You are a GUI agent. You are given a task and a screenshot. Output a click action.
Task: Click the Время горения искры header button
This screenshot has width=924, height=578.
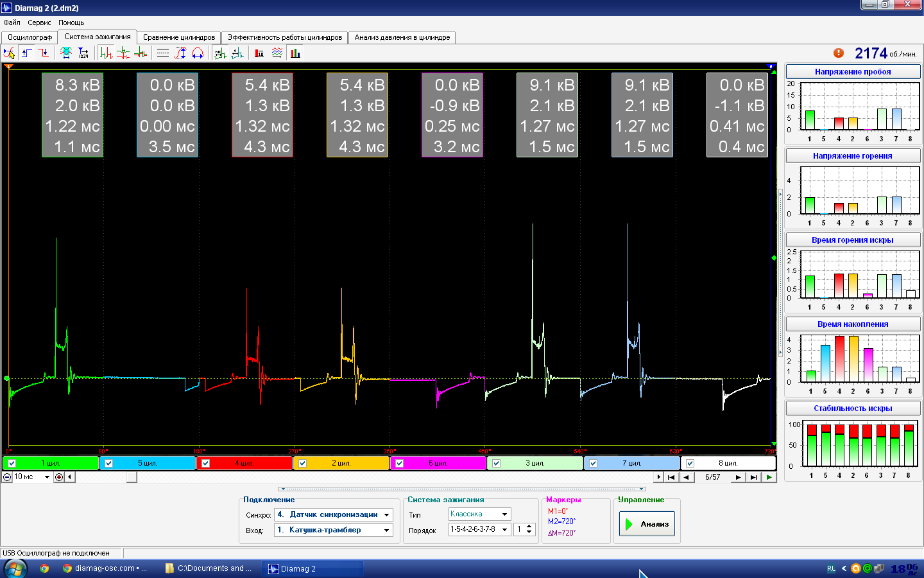click(x=853, y=240)
